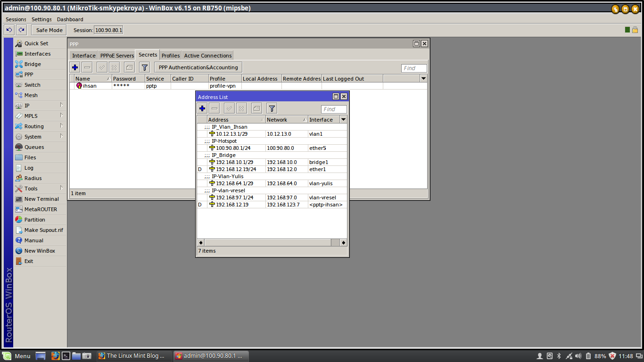Screen dimensions: 644x362
Task: Switch to PPPoE Servers tab
Action: click(x=117, y=56)
